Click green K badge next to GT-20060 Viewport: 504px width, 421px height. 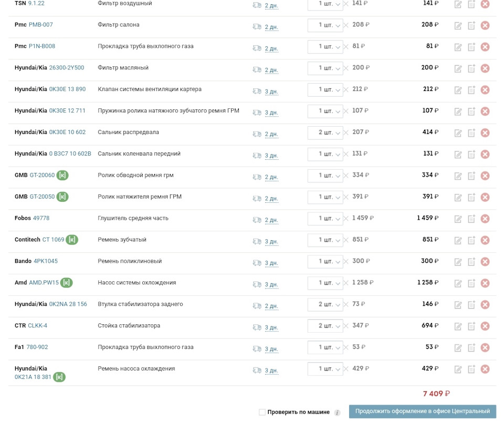(x=62, y=176)
